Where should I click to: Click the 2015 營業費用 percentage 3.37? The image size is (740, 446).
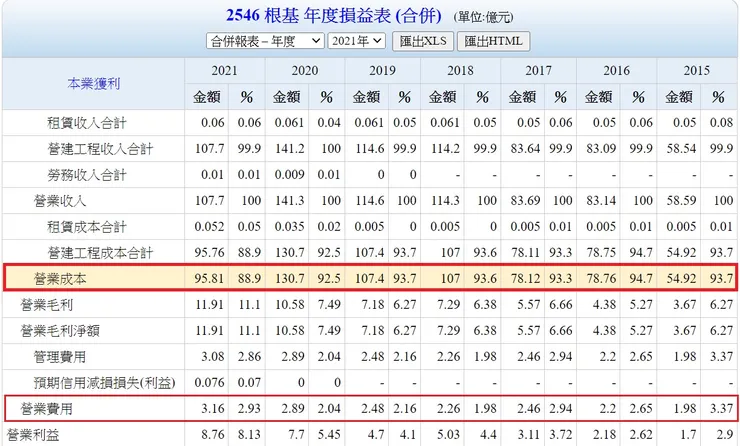(722, 408)
